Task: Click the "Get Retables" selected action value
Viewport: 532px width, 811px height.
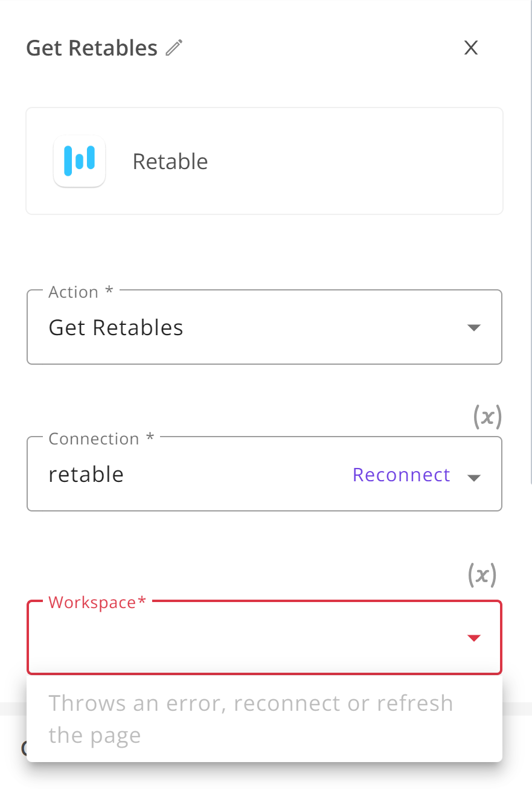Action: 116,328
